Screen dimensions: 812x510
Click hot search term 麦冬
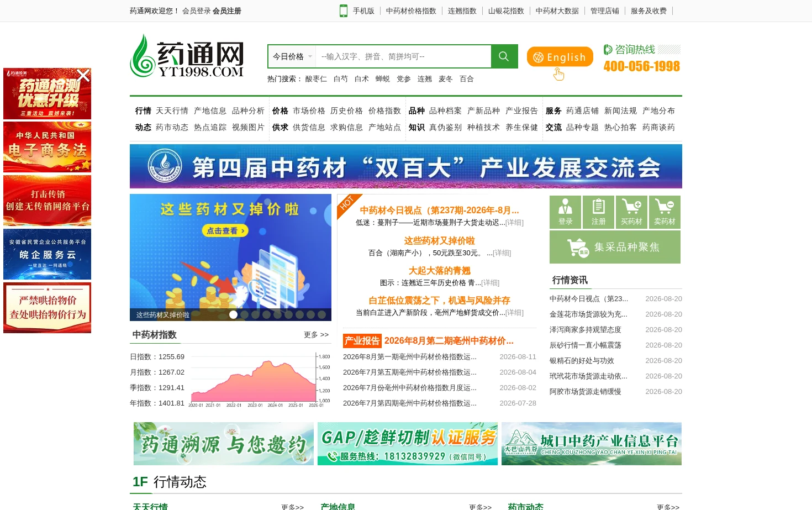click(x=446, y=79)
